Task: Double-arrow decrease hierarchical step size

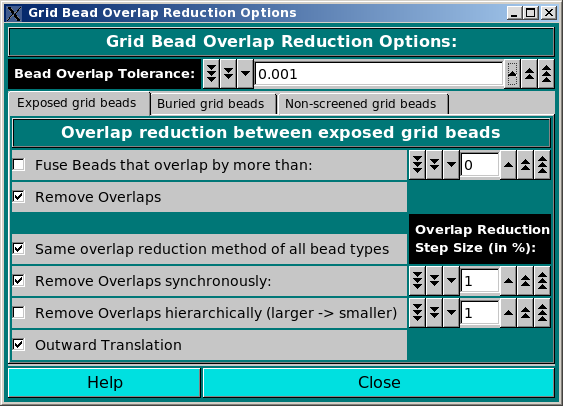Action: pyautogui.click(x=434, y=313)
